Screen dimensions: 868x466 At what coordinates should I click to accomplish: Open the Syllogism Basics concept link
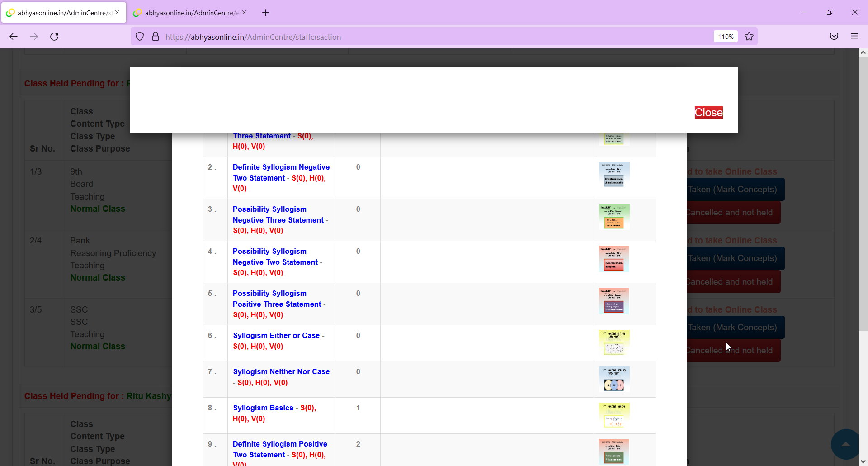263,408
